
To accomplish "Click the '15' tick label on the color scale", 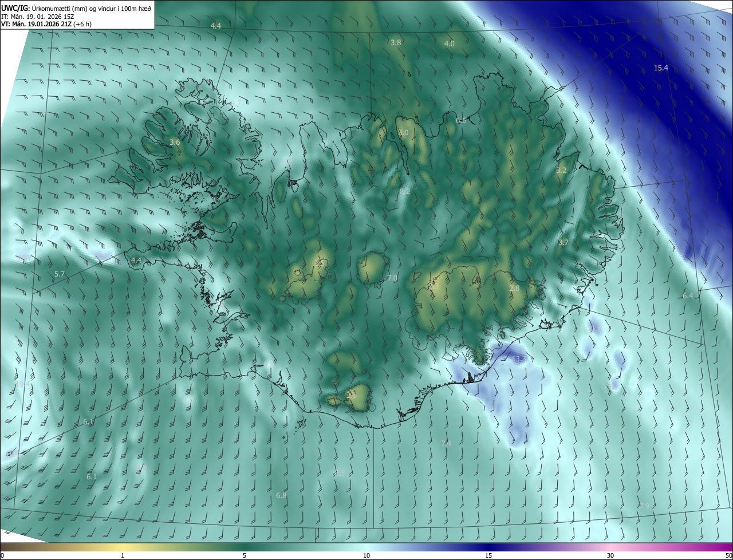I will click(x=488, y=555).
